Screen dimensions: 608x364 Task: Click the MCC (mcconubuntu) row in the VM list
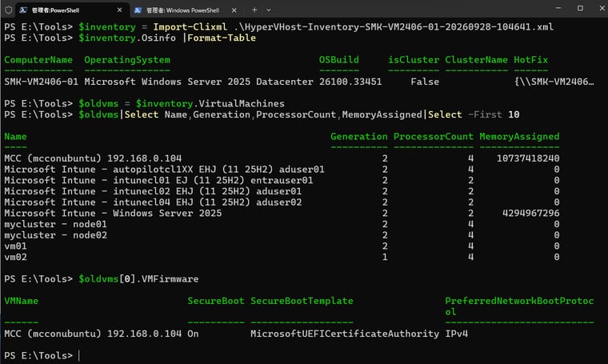282,158
